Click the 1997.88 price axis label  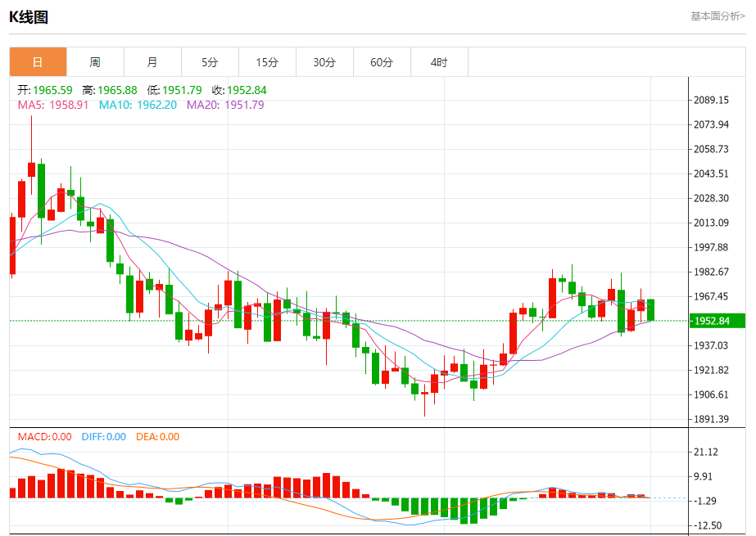pyautogui.click(x=711, y=247)
